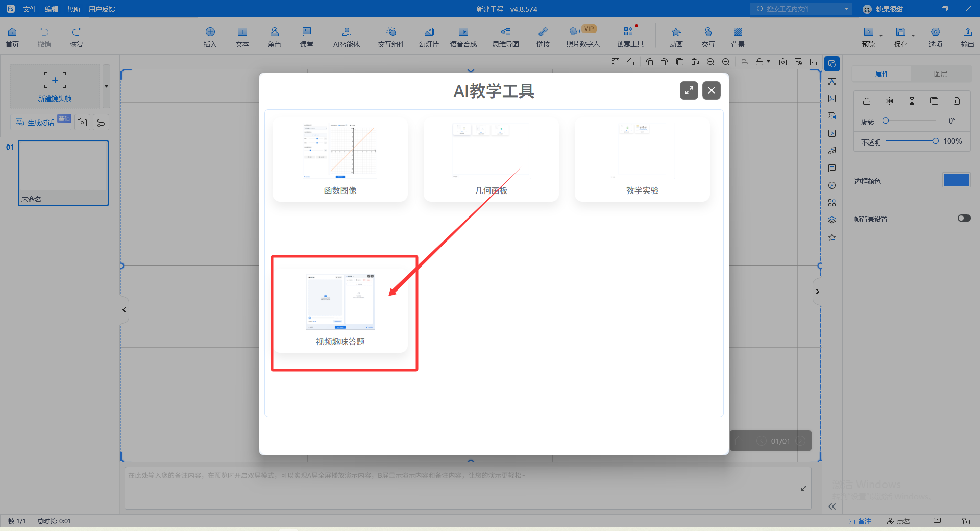Open the 文件 menu
980x531 pixels.
30,9
